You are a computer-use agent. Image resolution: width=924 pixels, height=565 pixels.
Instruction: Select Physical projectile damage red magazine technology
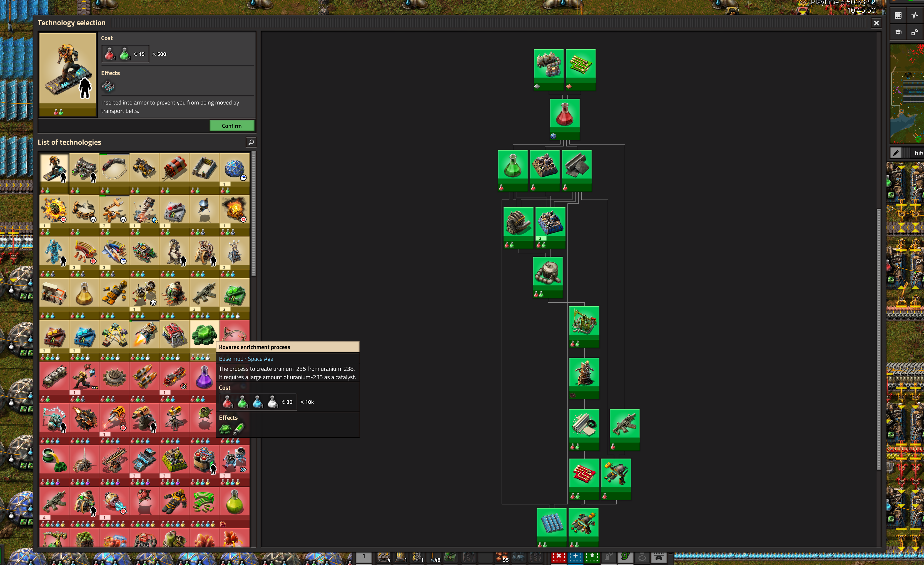click(x=84, y=257)
